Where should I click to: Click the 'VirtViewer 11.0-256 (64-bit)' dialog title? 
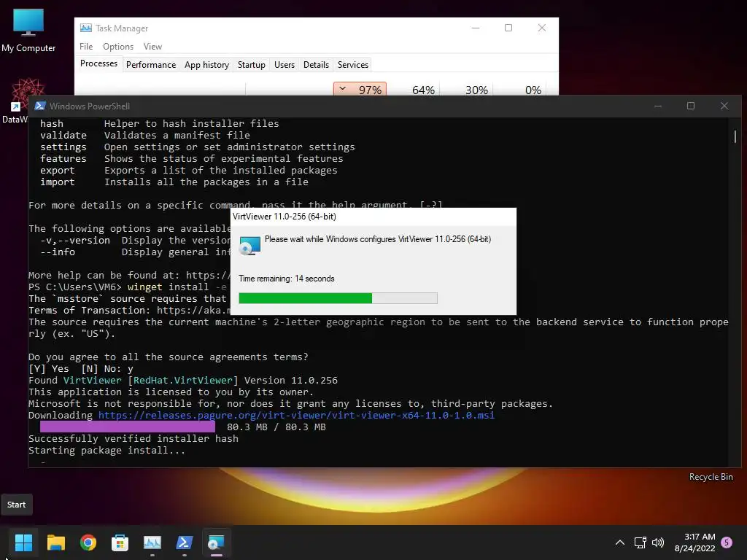tap(285, 216)
